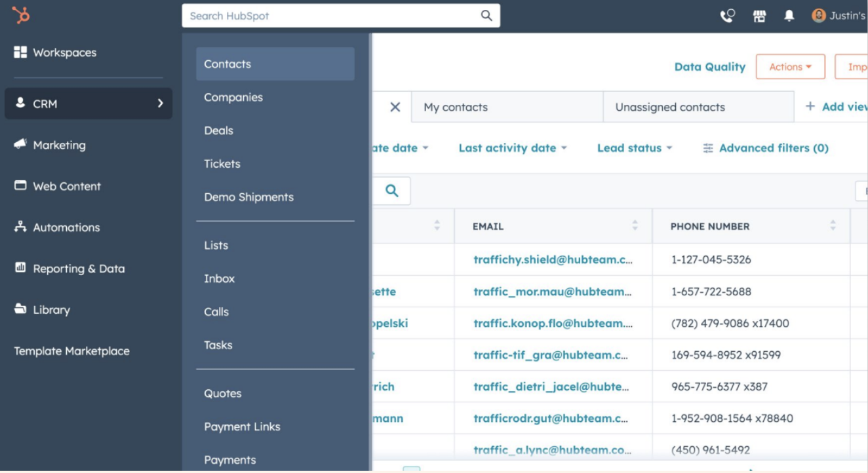Click the Web Content window icon
Viewport: 868px width, 473px height.
tap(20, 185)
